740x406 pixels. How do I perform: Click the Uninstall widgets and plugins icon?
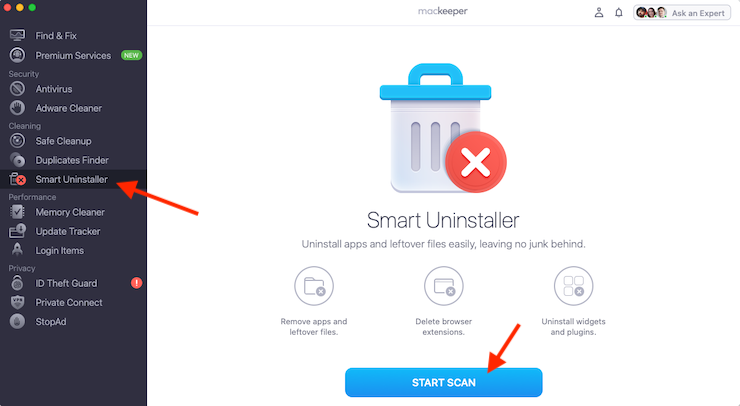[x=573, y=286]
